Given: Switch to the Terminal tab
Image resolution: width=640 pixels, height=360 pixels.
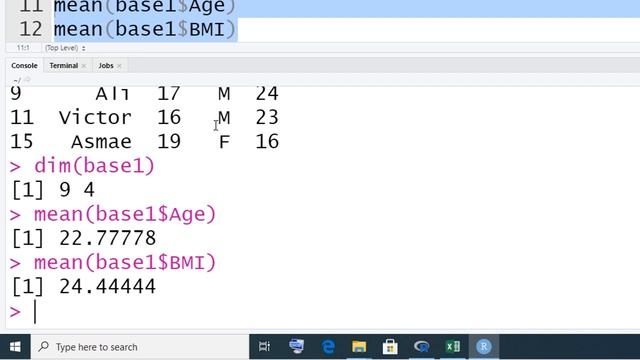Looking at the screenshot, I should (63, 65).
